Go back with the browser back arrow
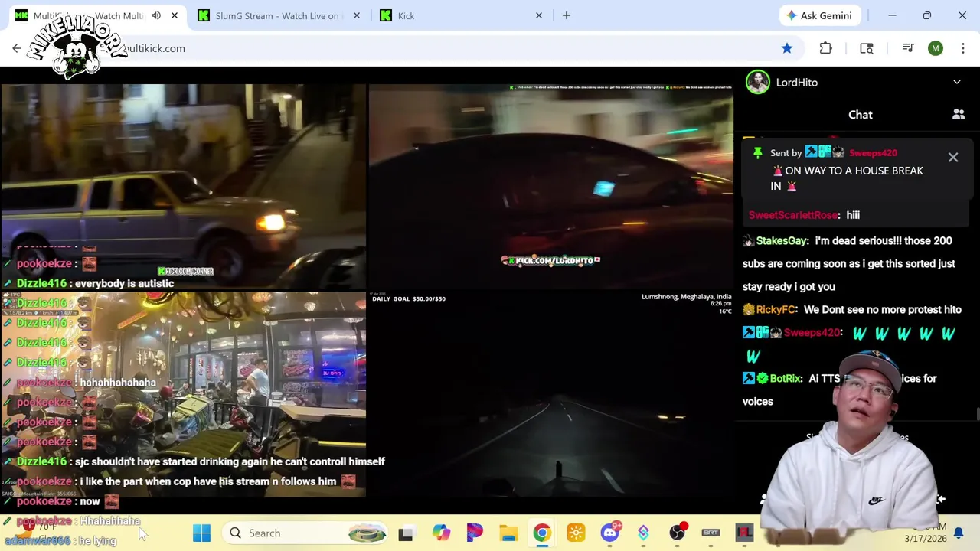 17,48
